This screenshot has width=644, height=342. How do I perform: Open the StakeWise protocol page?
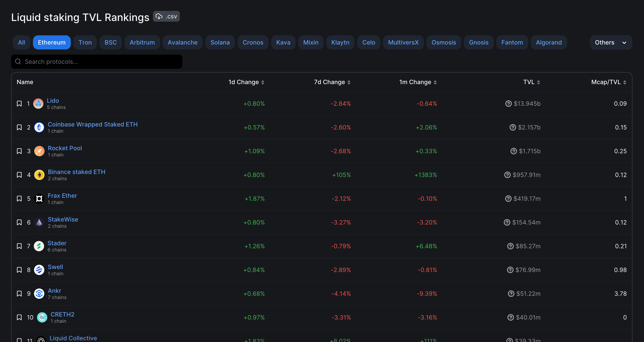coord(63,219)
